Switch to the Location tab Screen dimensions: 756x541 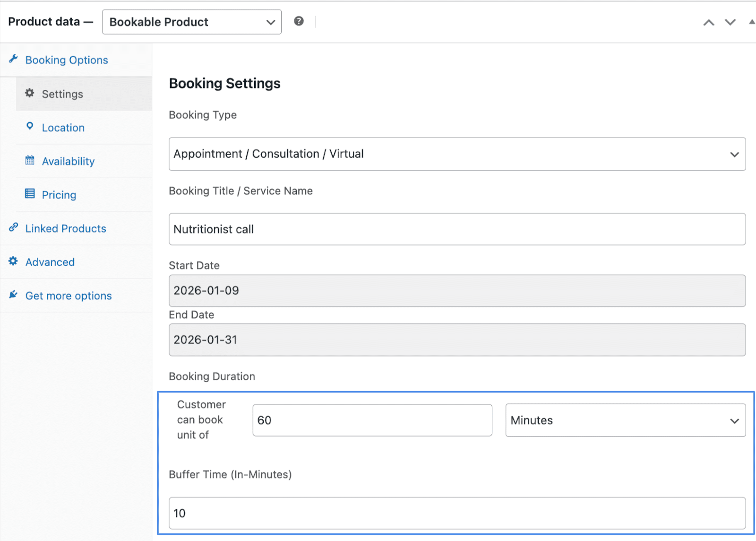pos(84,128)
